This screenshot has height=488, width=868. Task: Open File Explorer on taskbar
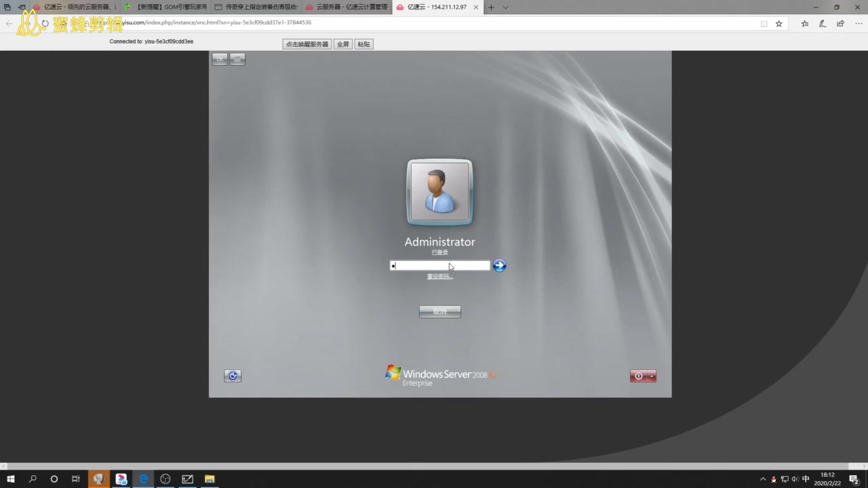[x=210, y=479]
